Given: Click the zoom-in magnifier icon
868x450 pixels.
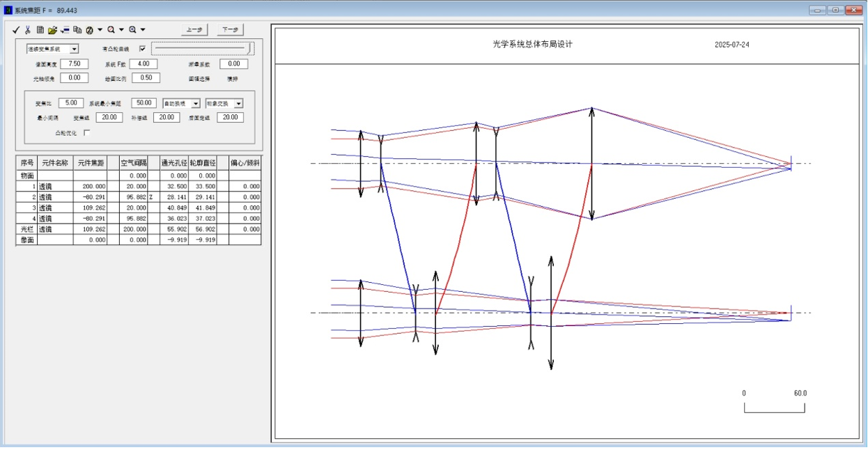Looking at the screenshot, I should click(132, 30).
